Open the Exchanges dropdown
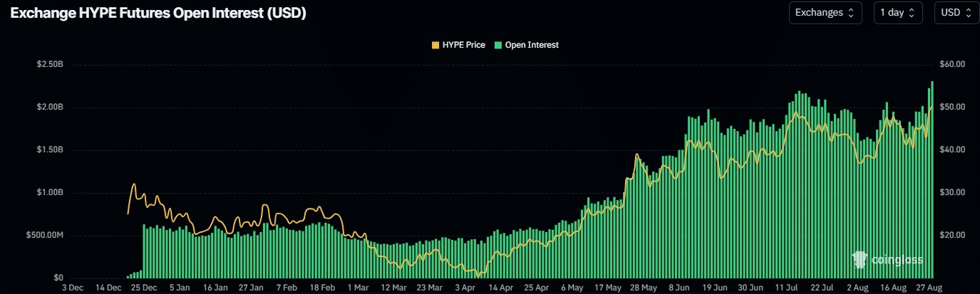Image resolution: width=980 pixels, height=294 pixels. pos(825,13)
